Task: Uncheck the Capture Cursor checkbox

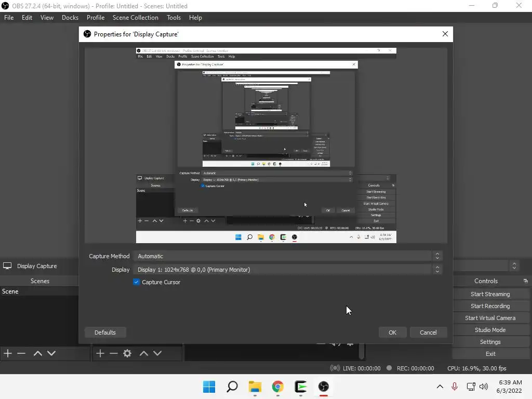Action: click(137, 282)
